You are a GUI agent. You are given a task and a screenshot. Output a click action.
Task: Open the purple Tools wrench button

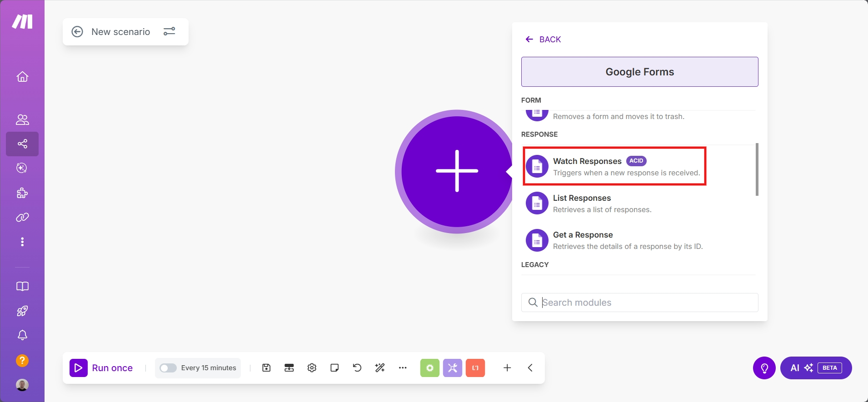click(x=453, y=368)
